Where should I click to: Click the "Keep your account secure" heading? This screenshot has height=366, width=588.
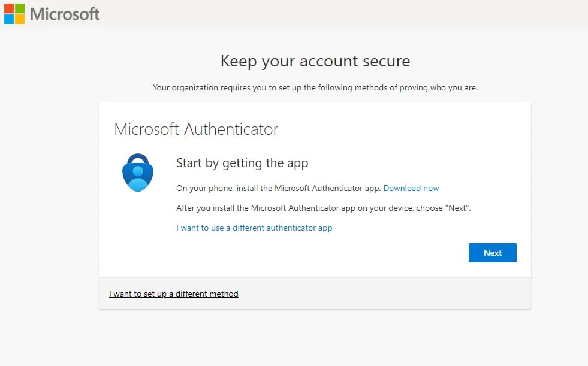pyautogui.click(x=315, y=61)
